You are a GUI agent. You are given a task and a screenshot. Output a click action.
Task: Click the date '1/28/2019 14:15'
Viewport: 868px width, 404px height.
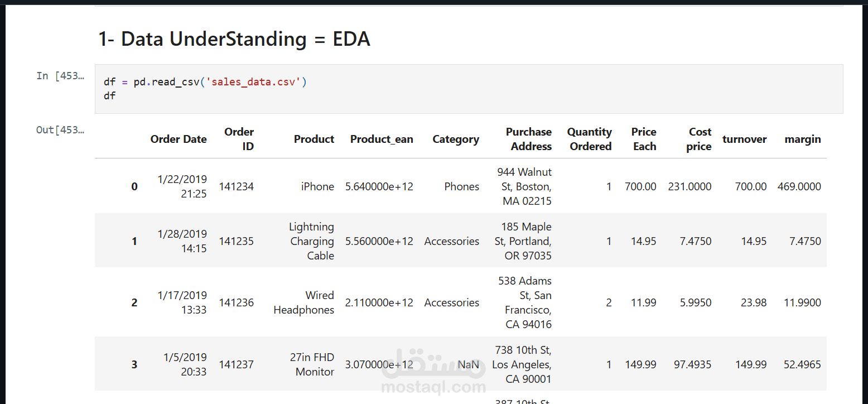pyautogui.click(x=182, y=241)
